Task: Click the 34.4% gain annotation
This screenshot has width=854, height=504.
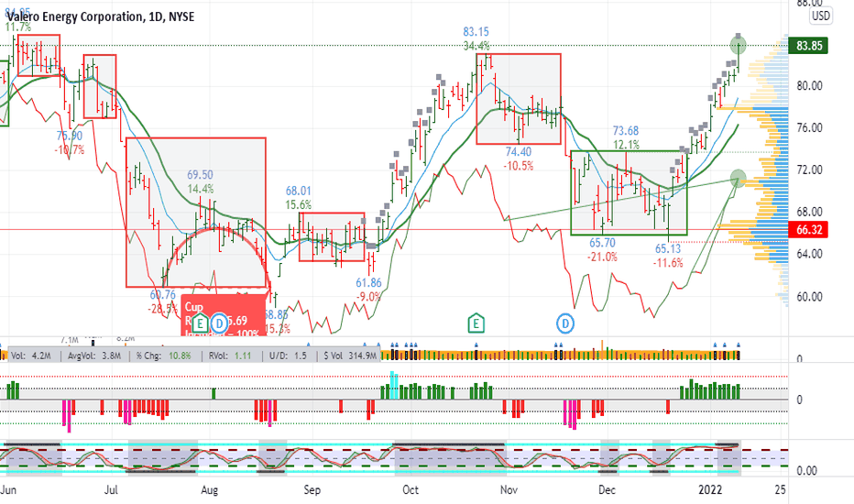Action: pyautogui.click(x=476, y=46)
